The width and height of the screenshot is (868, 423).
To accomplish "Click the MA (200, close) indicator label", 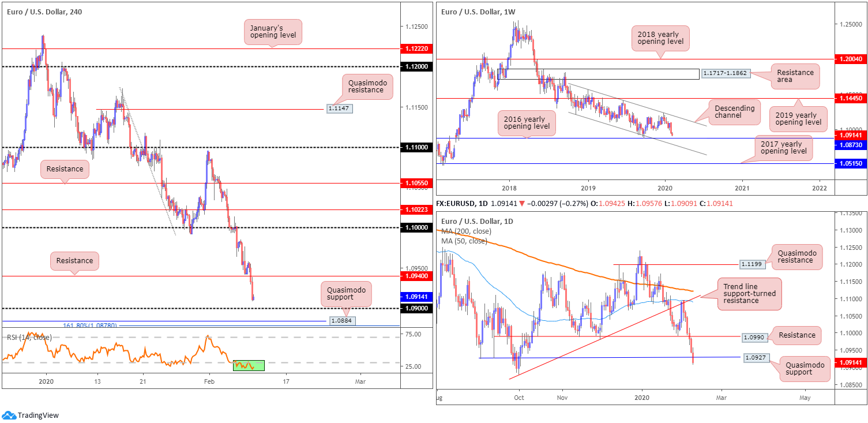I will pos(466,231).
